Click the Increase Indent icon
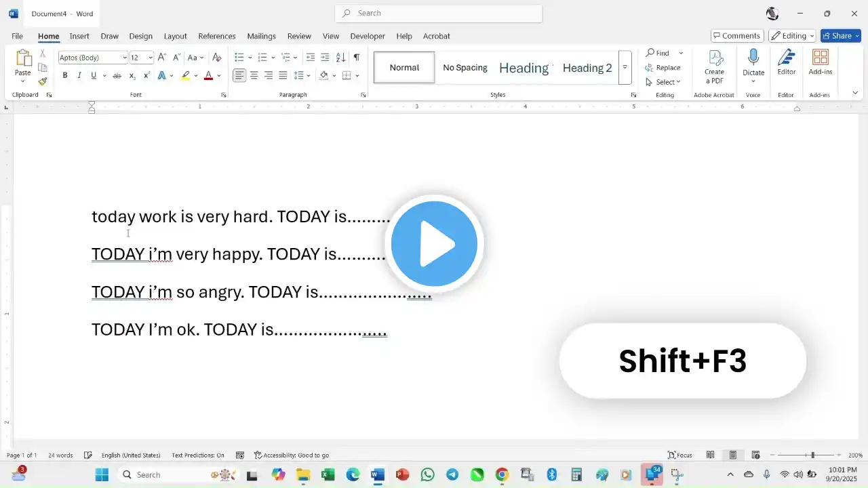Viewport: 868px width, 488px height. [325, 58]
